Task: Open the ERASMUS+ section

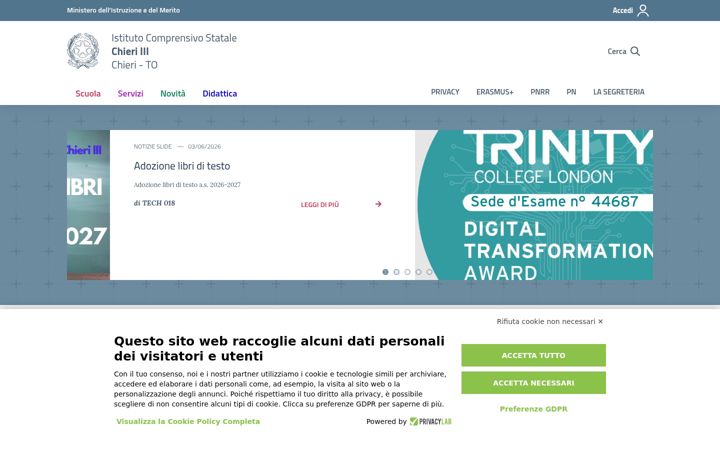Action: [x=495, y=92]
